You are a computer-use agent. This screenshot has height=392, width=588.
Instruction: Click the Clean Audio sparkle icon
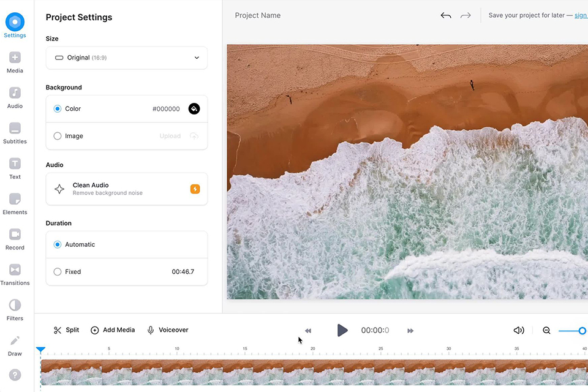click(59, 189)
